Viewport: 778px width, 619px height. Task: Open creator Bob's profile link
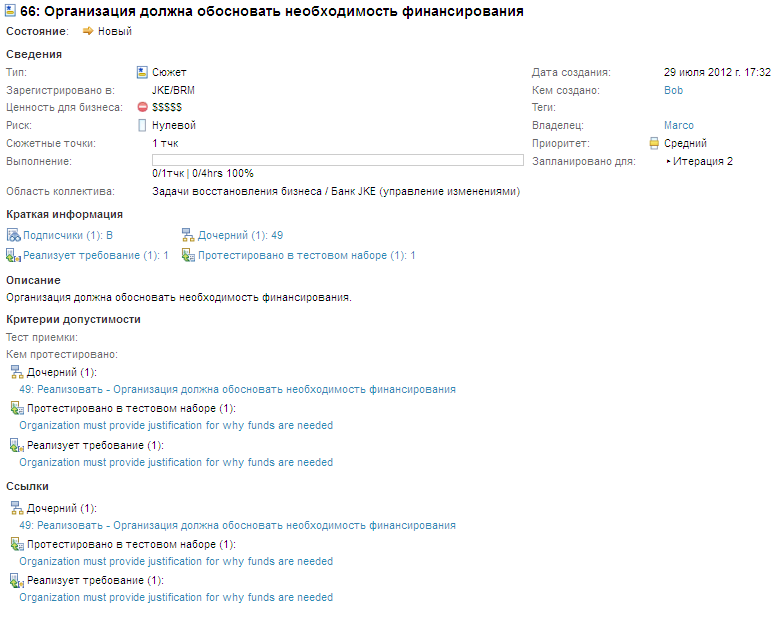coord(673,90)
